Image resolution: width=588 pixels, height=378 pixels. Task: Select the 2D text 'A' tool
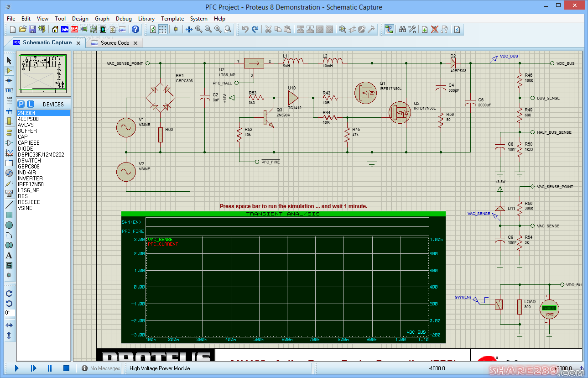pos(9,255)
